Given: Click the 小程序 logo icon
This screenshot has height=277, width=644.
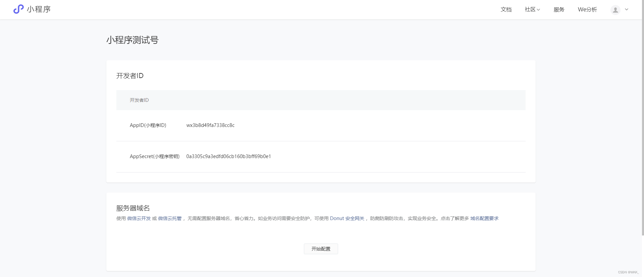Looking at the screenshot, I should (18, 9).
